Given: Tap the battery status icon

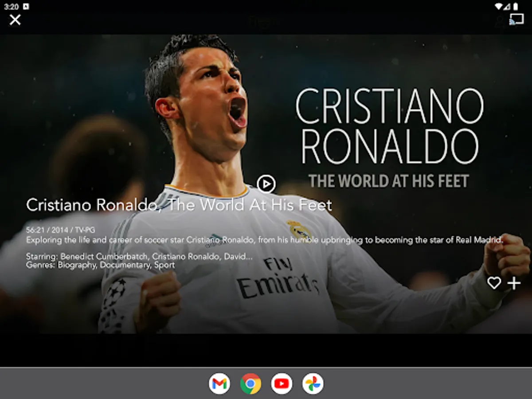Looking at the screenshot, I should 516,6.
